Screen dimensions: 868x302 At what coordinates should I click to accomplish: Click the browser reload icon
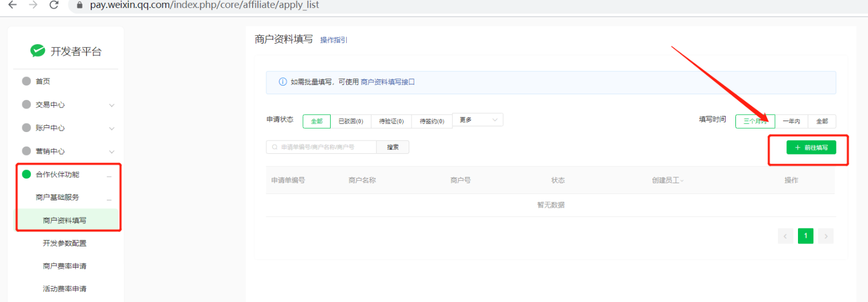click(x=54, y=5)
